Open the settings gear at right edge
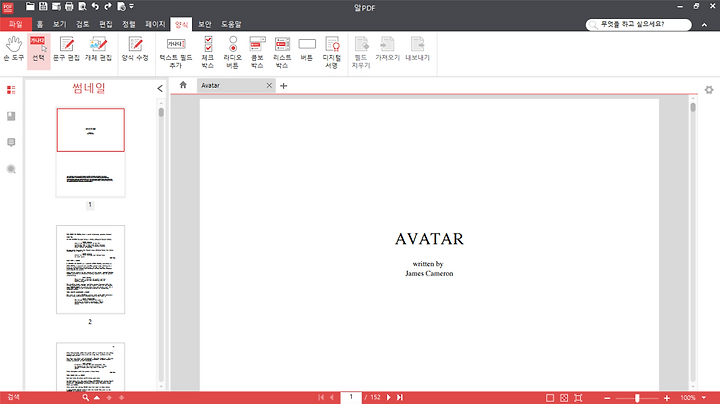 [x=709, y=90]
